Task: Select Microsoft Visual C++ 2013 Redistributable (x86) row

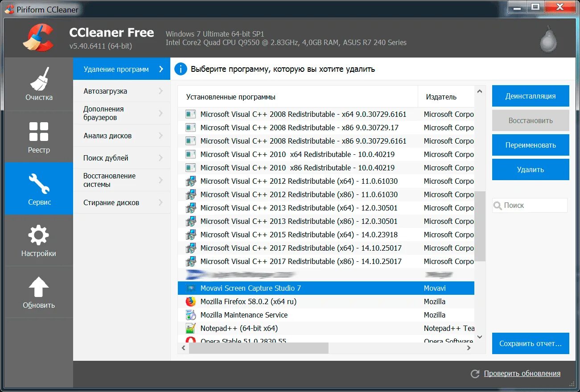Action: pos(326,221)
